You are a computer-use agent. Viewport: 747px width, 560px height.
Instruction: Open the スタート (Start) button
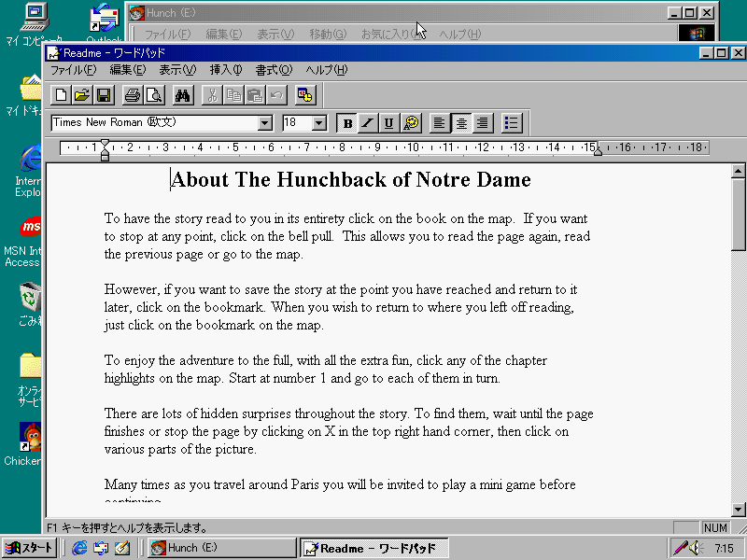[28, 547]
